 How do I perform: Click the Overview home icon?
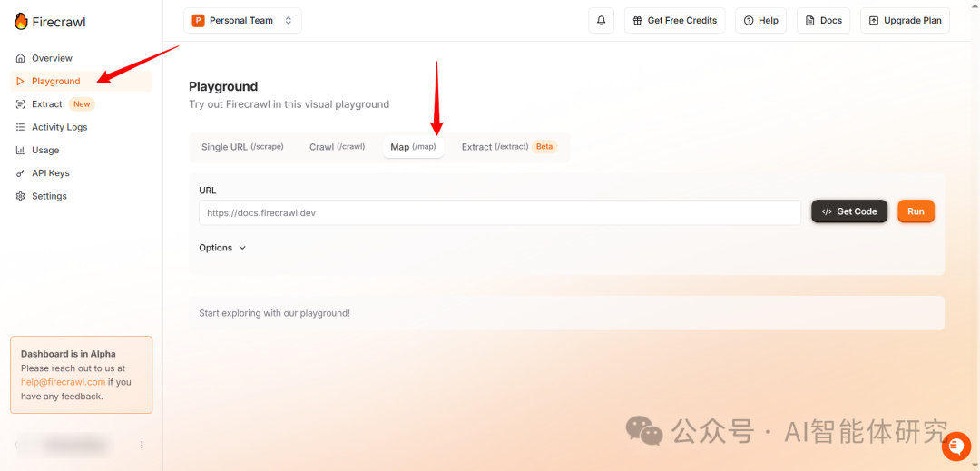click(20, 58)
